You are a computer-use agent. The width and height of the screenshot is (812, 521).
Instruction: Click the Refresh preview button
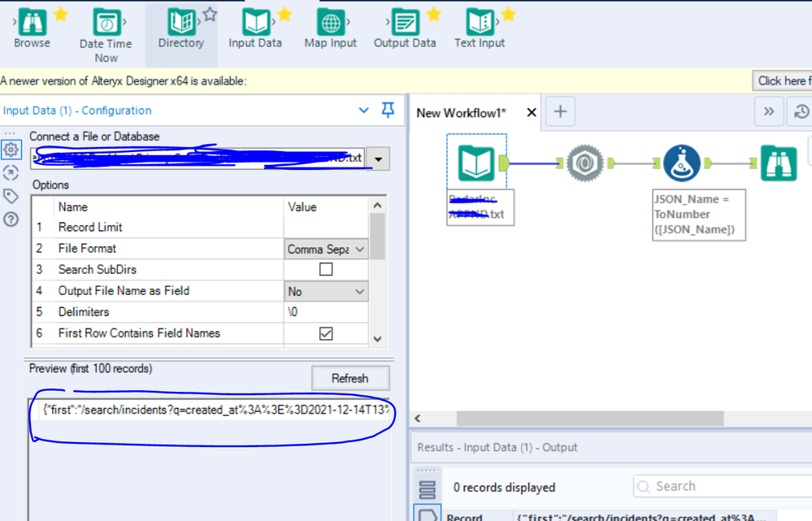coord(350,379)
